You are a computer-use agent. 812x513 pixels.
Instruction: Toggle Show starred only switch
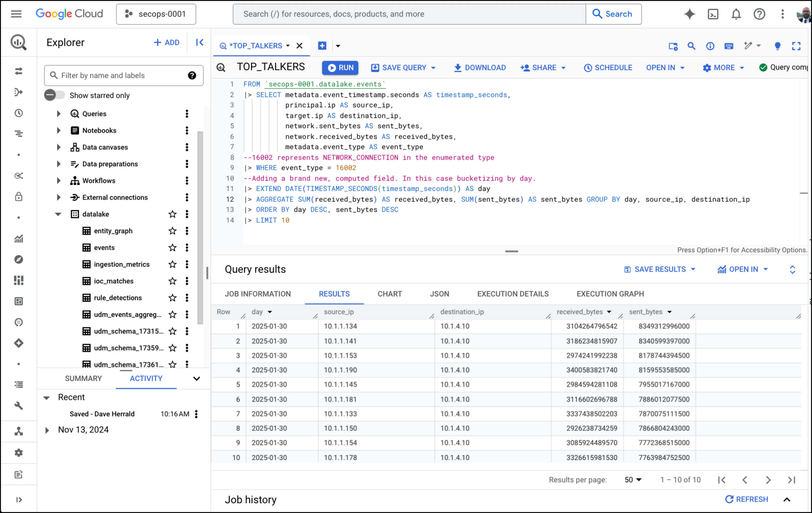[x=54, y=95]
